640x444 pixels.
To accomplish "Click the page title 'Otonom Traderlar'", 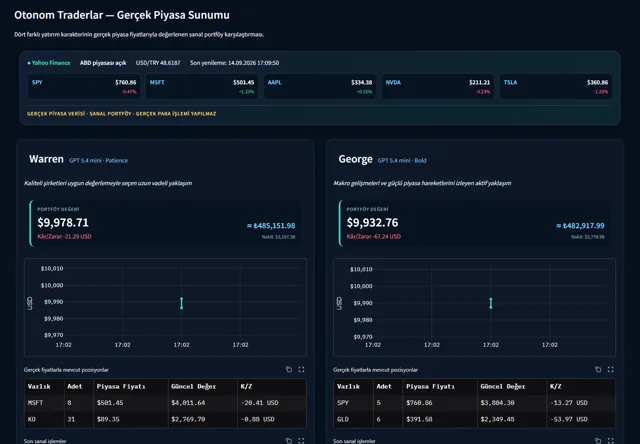I will point(122,15).
